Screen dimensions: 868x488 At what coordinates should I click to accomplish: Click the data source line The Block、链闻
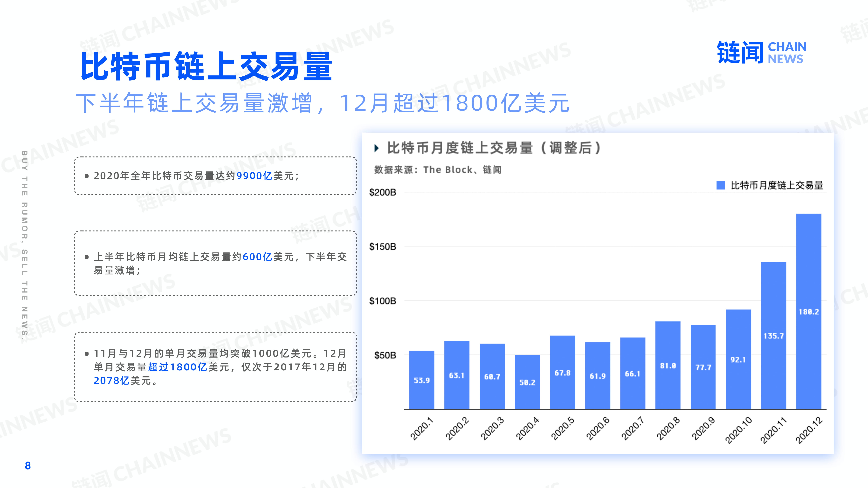point(438,170)
